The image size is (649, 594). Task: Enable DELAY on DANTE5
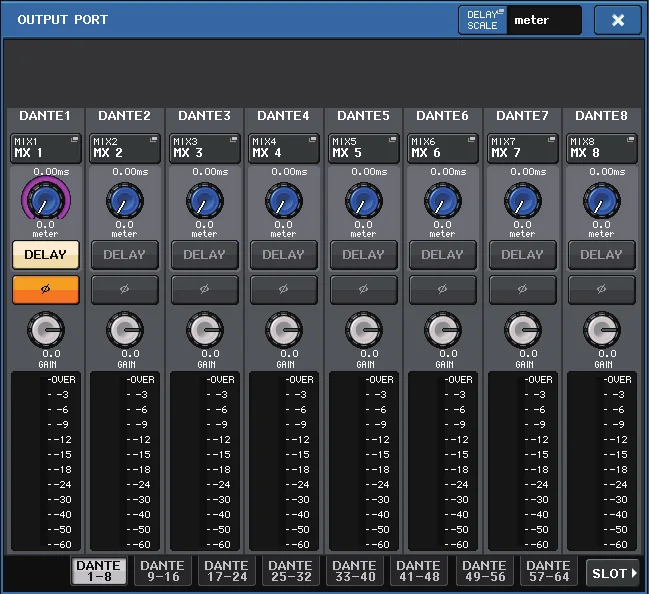pos(363,255)
